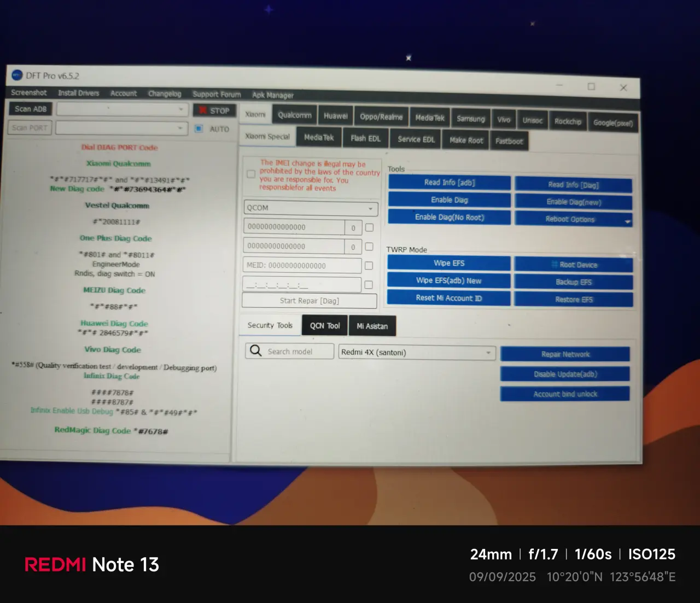700x603 pixels.
Task: Open the Screenshot menu
Action: [29, 92]
